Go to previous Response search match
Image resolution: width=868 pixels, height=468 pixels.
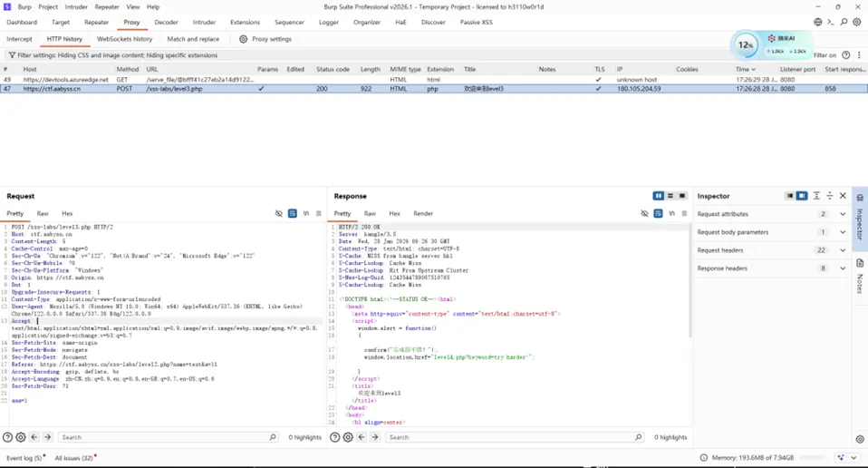362,437
